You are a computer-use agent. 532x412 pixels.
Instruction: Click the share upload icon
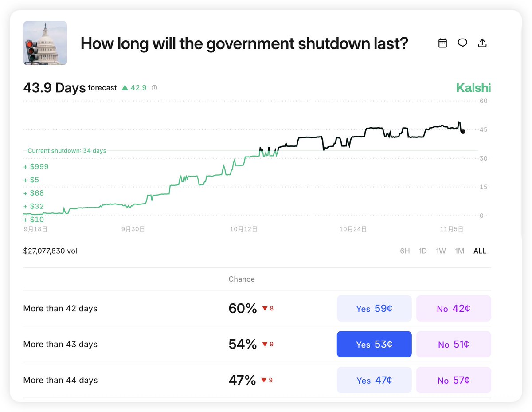[x=482, y=43]
